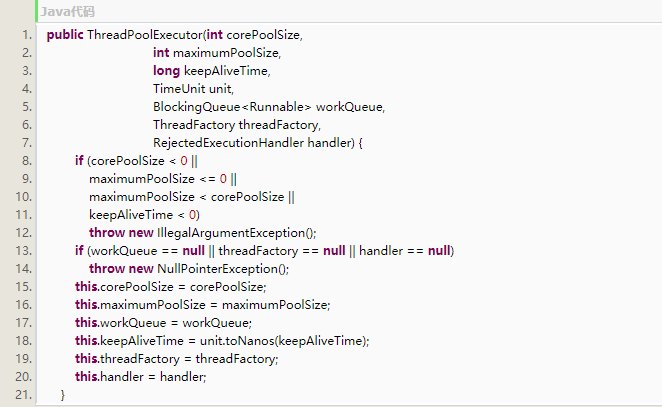Click "maximumPoolSize <= 0 ||" line
The height and width of the screenshot is (407, 662).
(163, 179)
